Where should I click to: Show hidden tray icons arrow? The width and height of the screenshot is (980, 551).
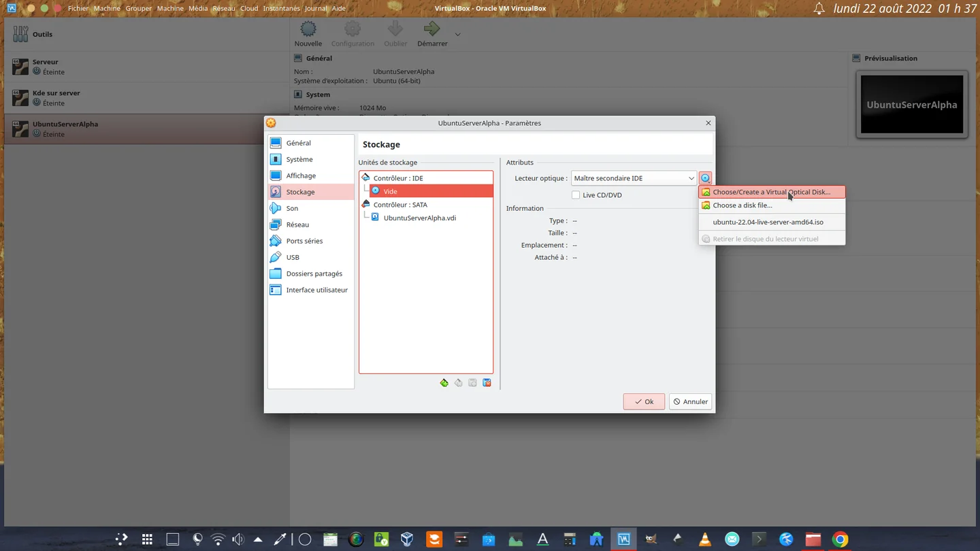tap(258, 539)
